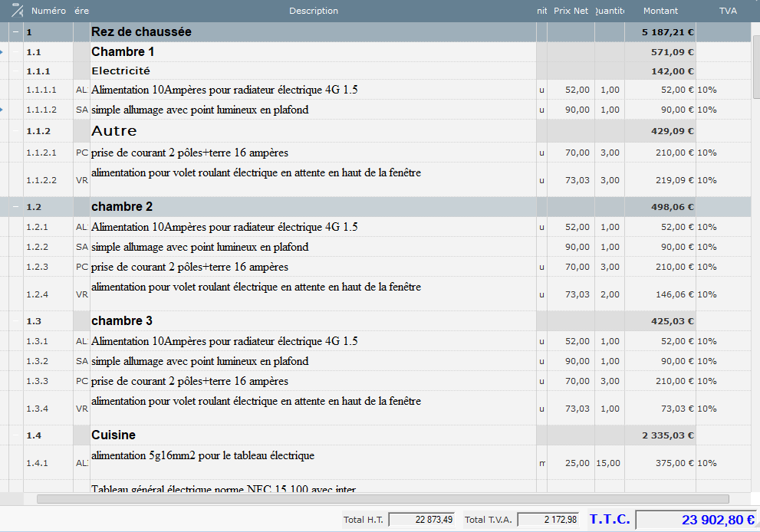Collapse the Autre subsection 1.1.2

pos(16,131)
